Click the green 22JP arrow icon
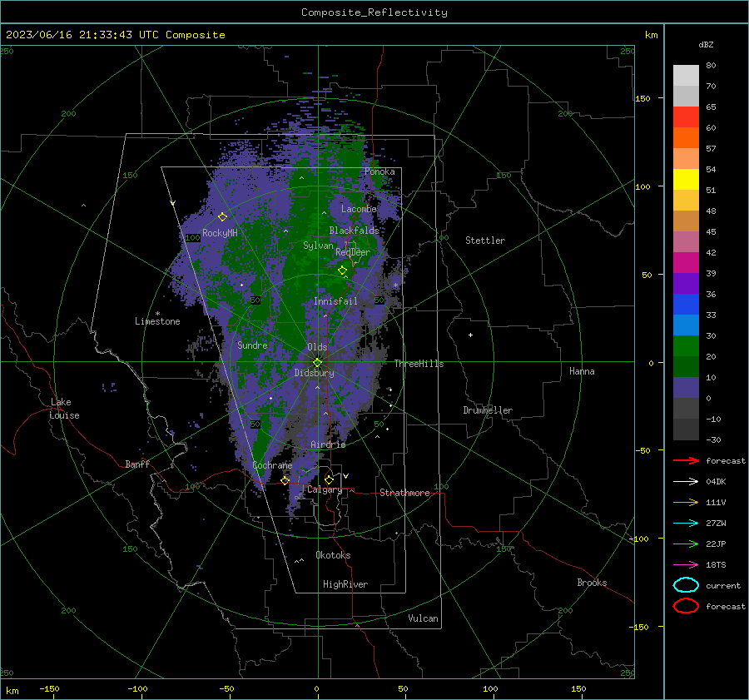 [x=686, y=544]
